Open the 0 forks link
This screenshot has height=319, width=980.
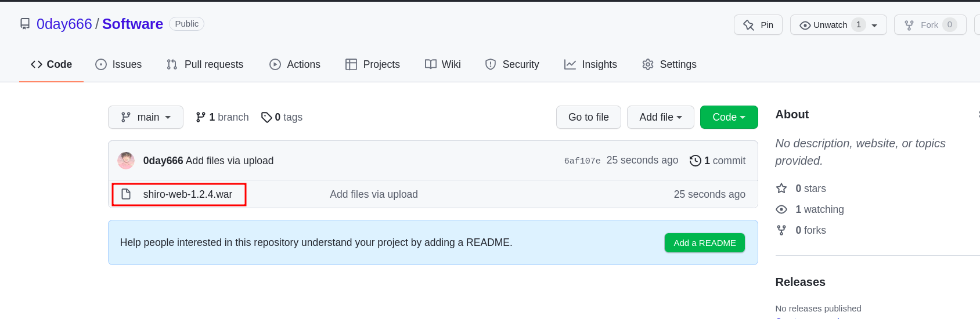[810, 230]
